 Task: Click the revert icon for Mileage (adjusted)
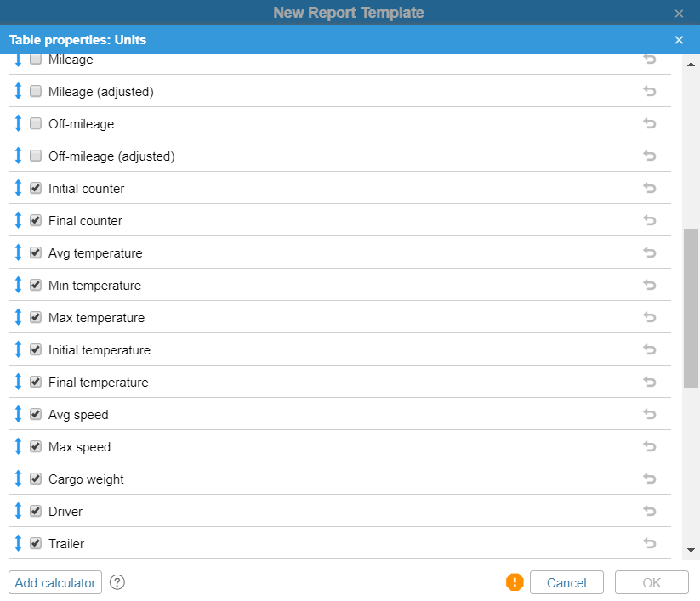click(x=649, y=91)
